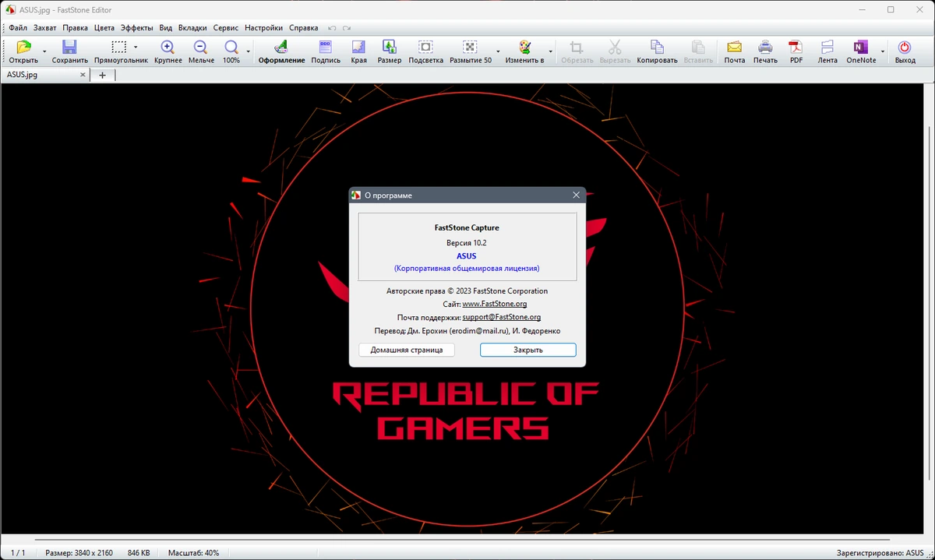Click the Выход (Exit) power icon

point(905,47)
